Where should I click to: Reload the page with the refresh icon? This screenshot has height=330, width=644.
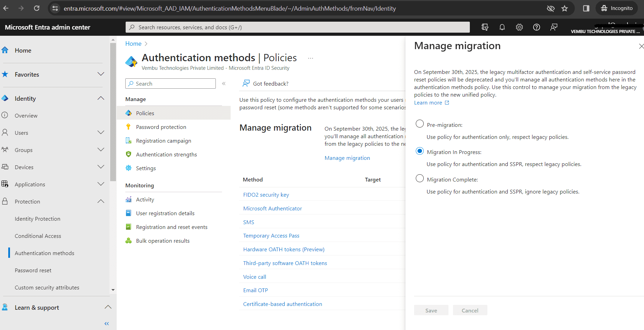coord(36,8)
